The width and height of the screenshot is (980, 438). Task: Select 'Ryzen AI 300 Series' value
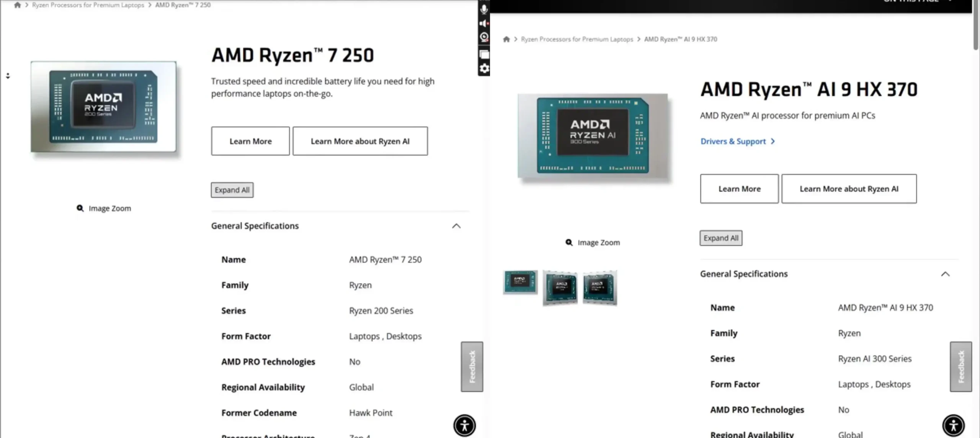pyautogui.click(x=875, y=359)
